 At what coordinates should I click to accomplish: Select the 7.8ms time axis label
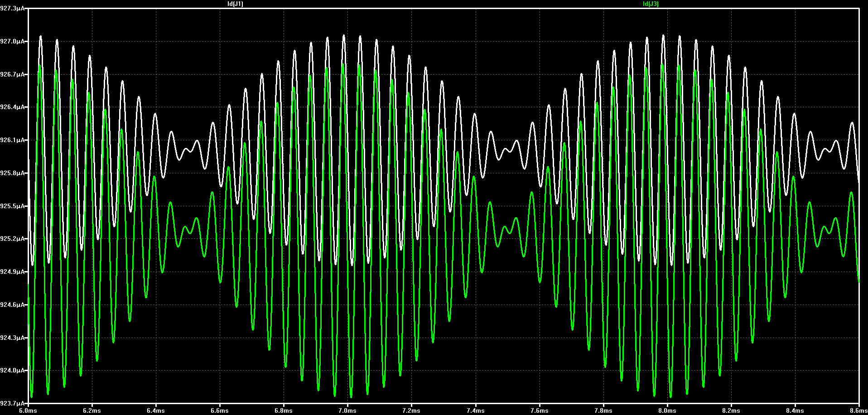[x=603, y=411]
